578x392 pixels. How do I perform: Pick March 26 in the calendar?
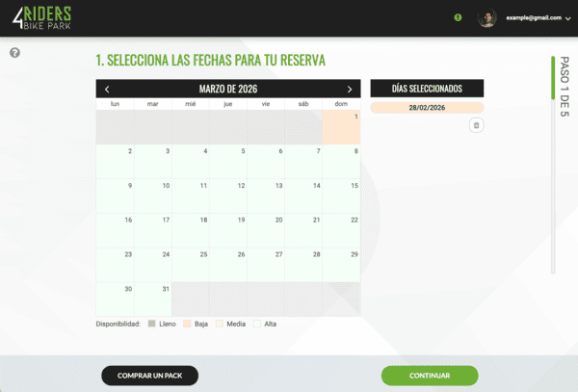point(227,264)
